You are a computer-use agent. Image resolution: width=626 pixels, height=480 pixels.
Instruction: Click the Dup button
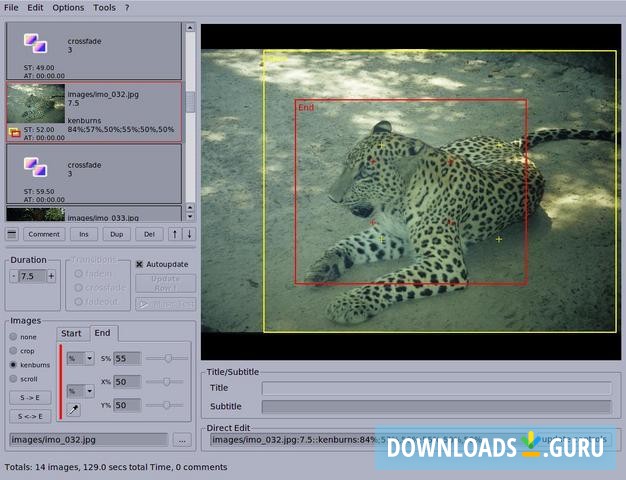117,234
